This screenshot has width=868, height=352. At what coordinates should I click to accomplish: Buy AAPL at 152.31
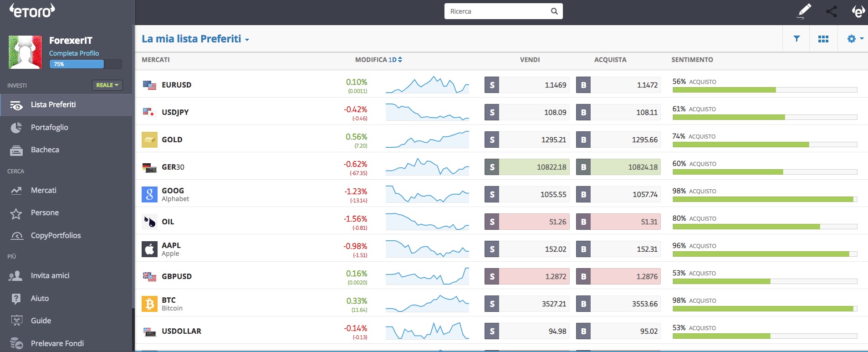[x=618, y=249]
